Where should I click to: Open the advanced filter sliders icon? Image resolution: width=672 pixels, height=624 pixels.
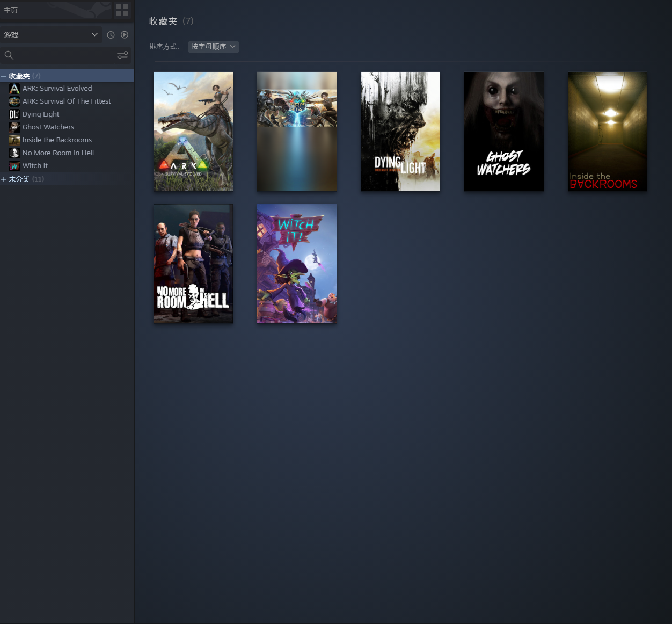coord(122,55)
